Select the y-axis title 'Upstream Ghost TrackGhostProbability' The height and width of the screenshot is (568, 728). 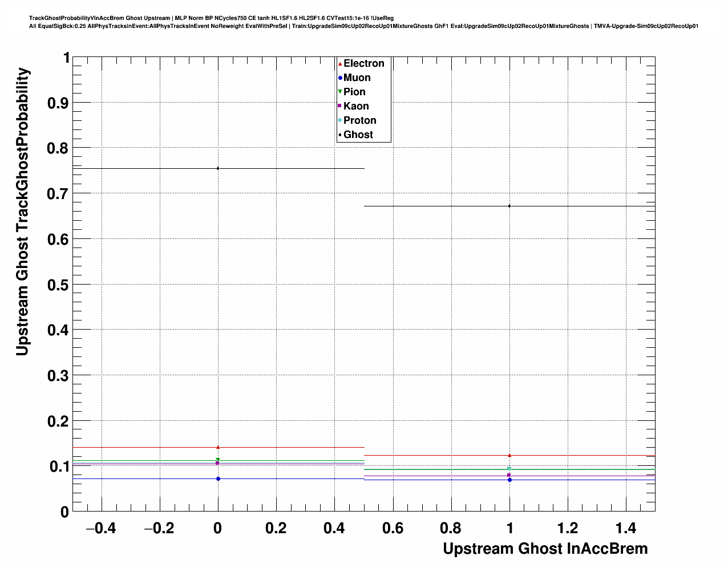pyautogui.click(x=22, y=212)
